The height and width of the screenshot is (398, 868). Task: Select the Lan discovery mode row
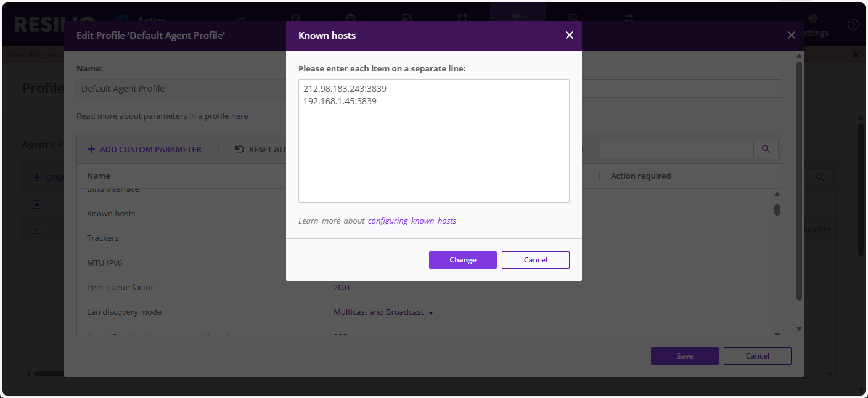tap(124, 312)
